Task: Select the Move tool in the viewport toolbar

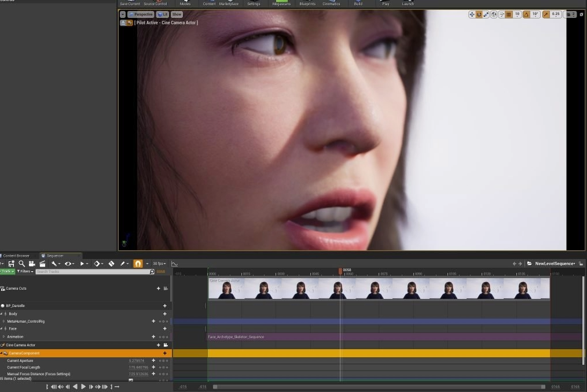Action: pos(472,14)
